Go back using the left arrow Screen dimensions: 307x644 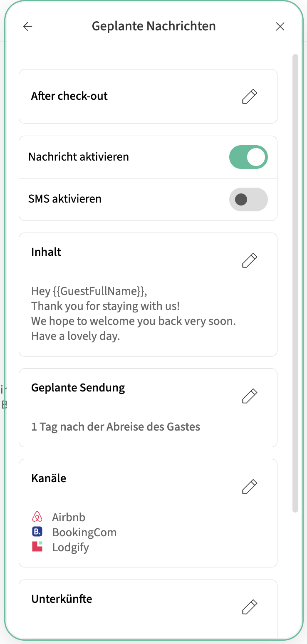click(27, 27)
